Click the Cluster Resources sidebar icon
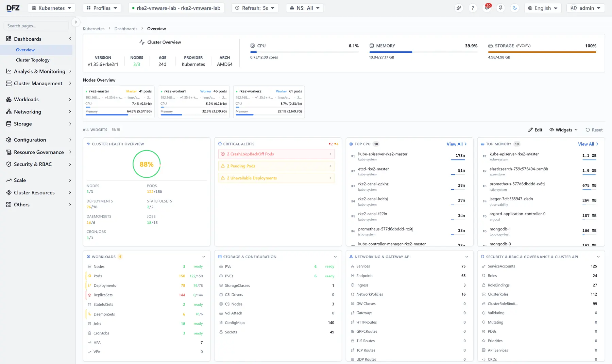Image resolution: width=612 pixels, height=364 pixels. (9, 192)
